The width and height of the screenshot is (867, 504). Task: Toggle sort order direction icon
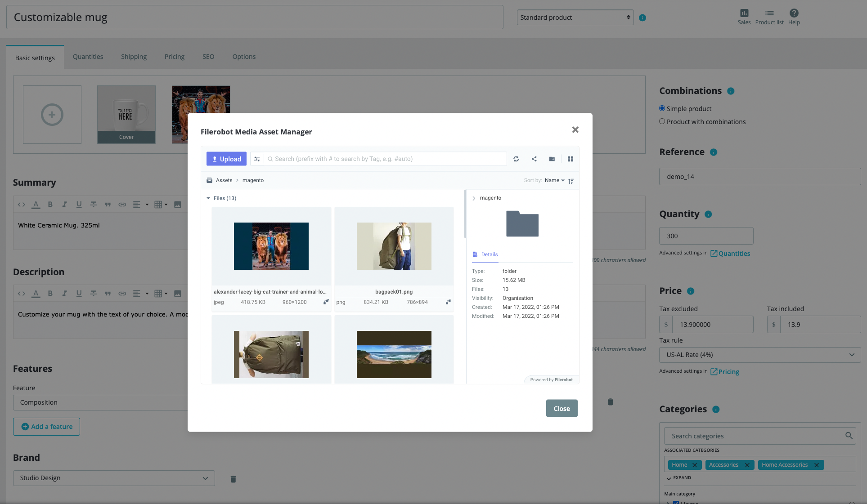tap(571, 181)
